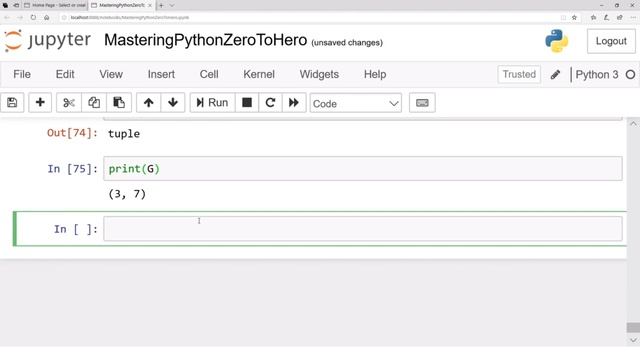Click the tuple output of Out[74]
Viewport: 640px width, 360px height.
pos(124,134)
